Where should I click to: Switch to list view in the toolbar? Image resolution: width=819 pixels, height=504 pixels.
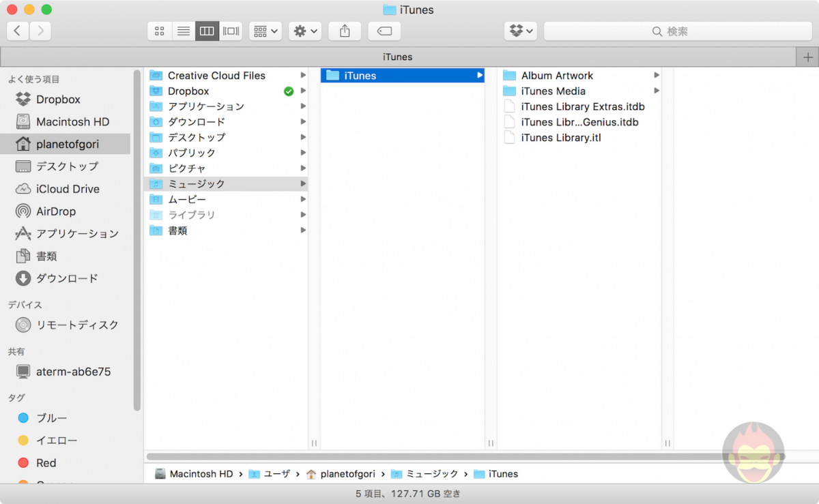(183, 31)
